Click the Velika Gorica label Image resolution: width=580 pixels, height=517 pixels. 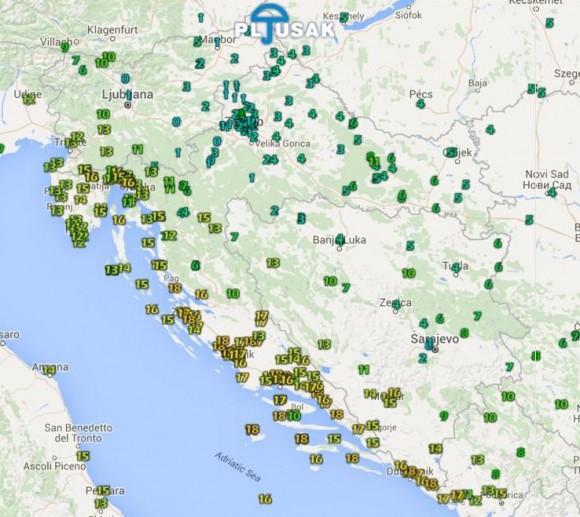[x=283, y=143]
